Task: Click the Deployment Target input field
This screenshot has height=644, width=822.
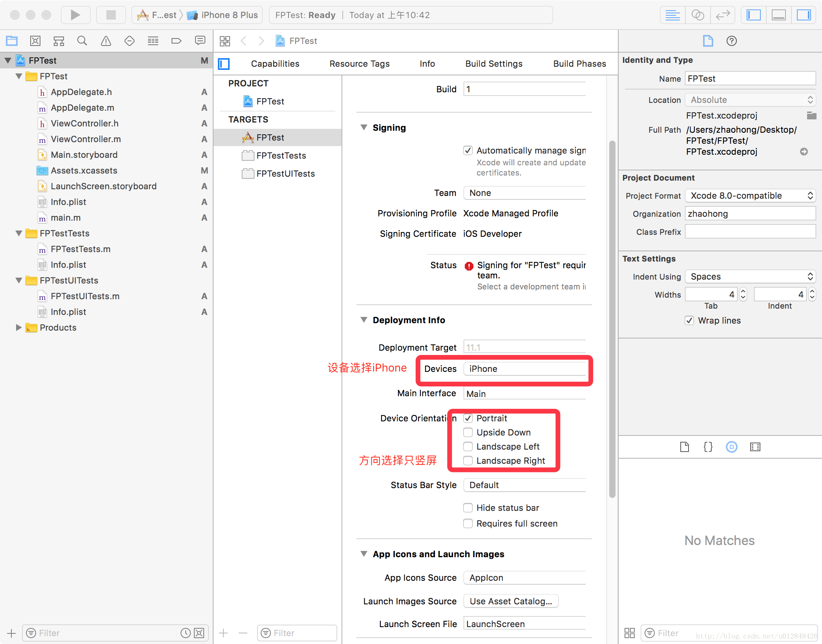Action: (527, 347)
